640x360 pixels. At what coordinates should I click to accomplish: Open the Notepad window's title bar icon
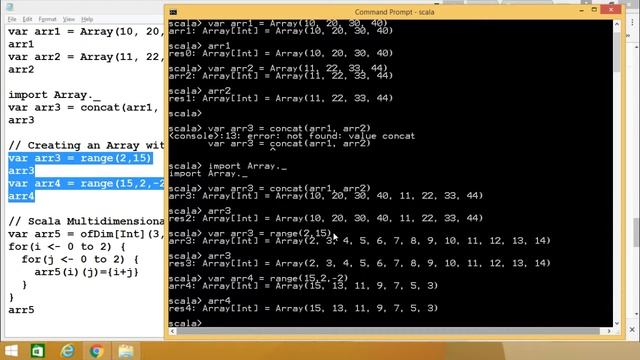point(10,7)
